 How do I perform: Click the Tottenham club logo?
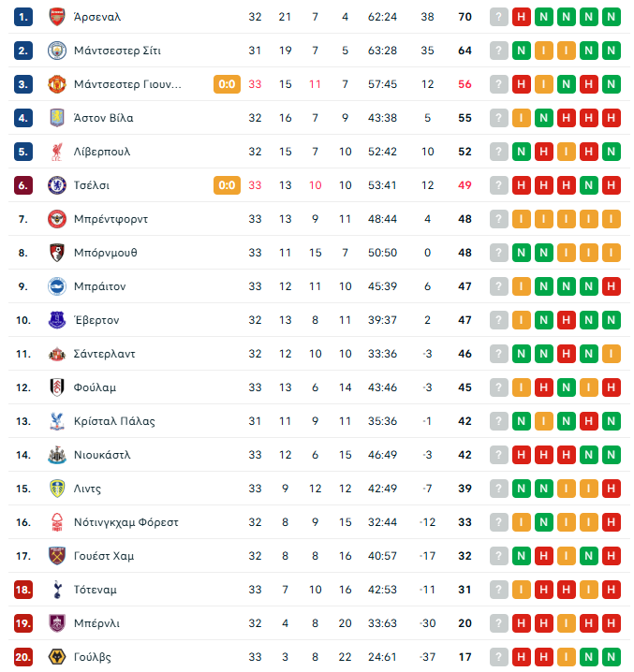click(x=57, y=590)
